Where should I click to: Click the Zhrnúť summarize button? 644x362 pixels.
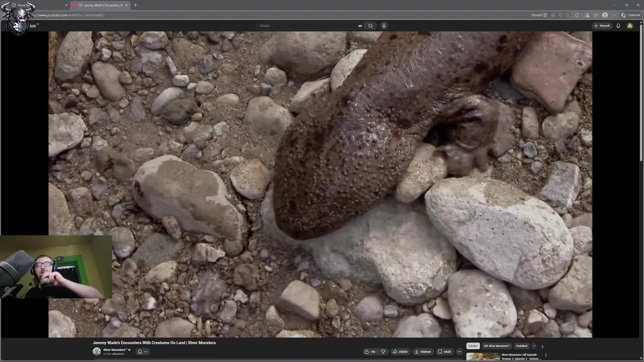pyautogui.click(x=539, y=15)
